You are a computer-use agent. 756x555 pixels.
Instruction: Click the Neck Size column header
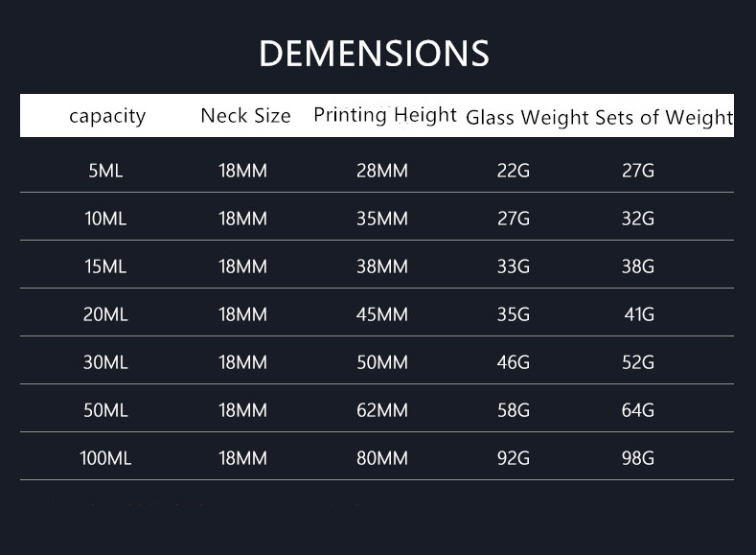click(x=245, y=116)
